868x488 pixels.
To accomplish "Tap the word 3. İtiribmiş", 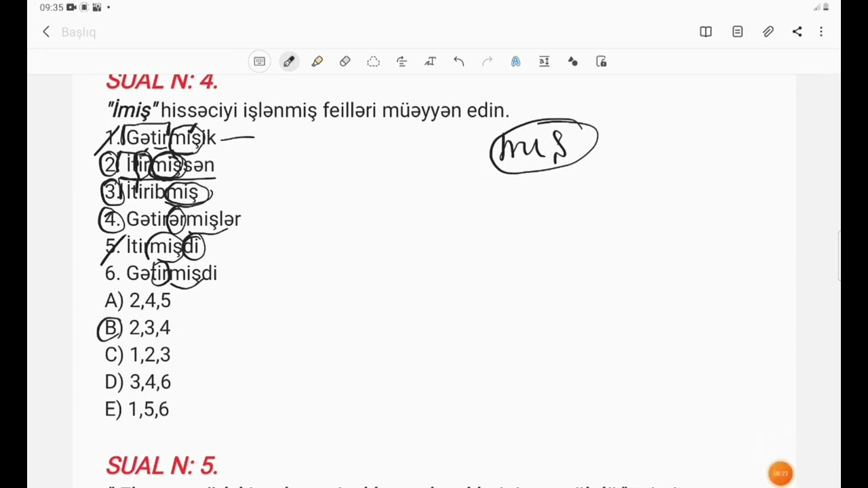I will (152, 192).
